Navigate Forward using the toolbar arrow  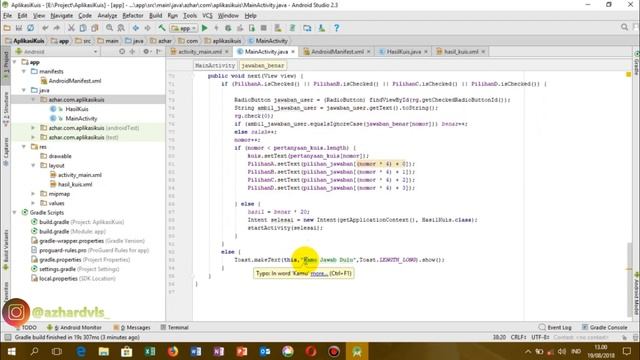[x=147, y=28]
